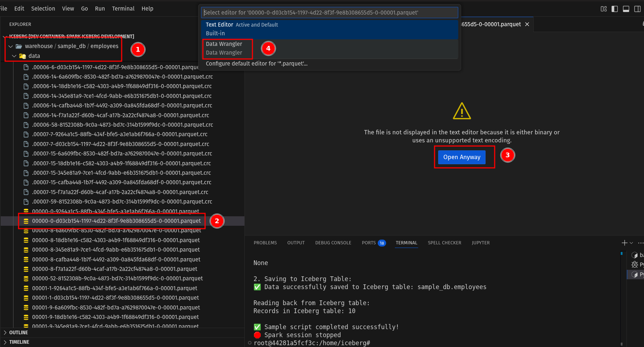Toggle the bottom panel visibility
The height and width of the screenshot is (347, 644).
point(626,9)
